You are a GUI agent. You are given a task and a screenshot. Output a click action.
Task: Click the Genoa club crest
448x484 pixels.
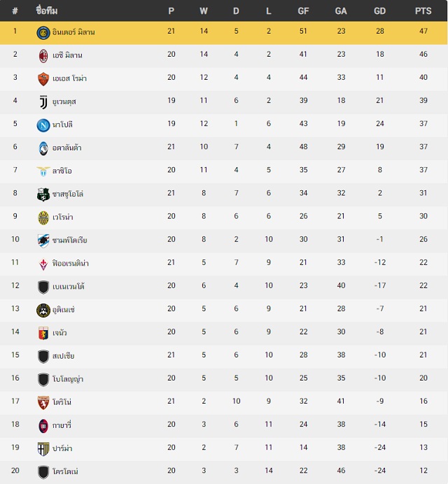pos(43,333)
